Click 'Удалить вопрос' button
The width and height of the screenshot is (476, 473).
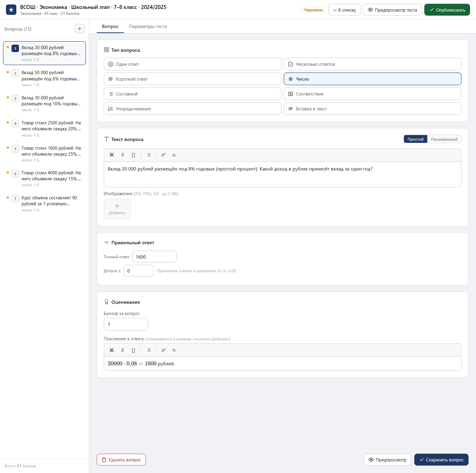point(121,460)
